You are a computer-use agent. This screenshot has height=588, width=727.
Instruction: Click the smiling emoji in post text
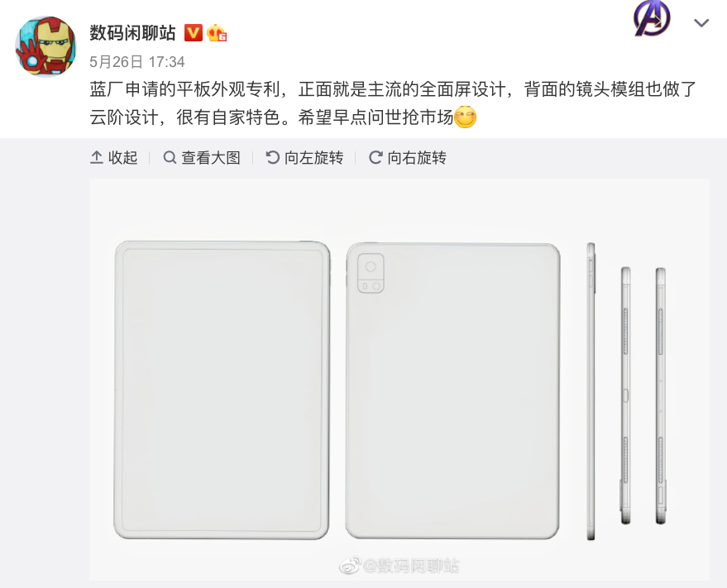[465, 117]
